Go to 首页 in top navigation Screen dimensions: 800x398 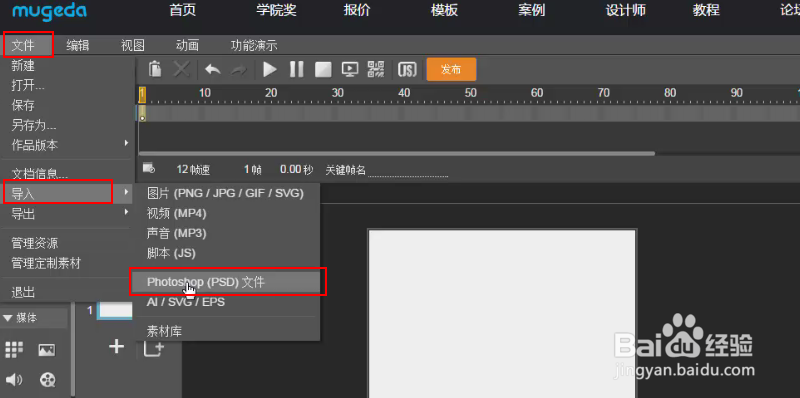click(x=183, y=10)
